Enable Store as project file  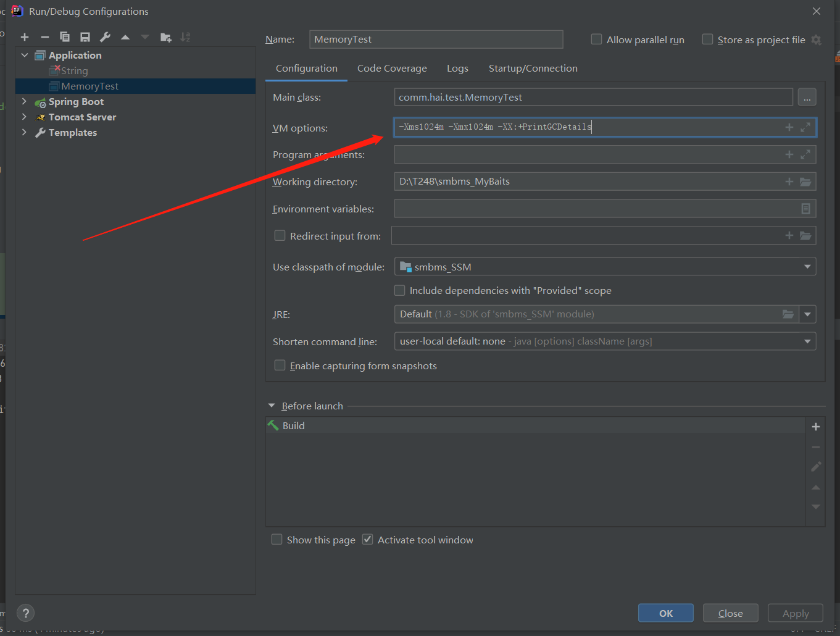click(x=707, y=40)
